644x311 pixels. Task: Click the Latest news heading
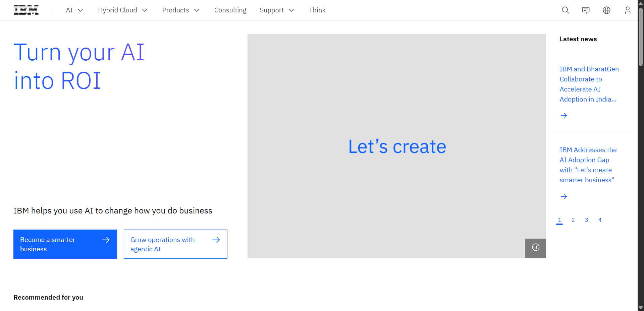578,39
